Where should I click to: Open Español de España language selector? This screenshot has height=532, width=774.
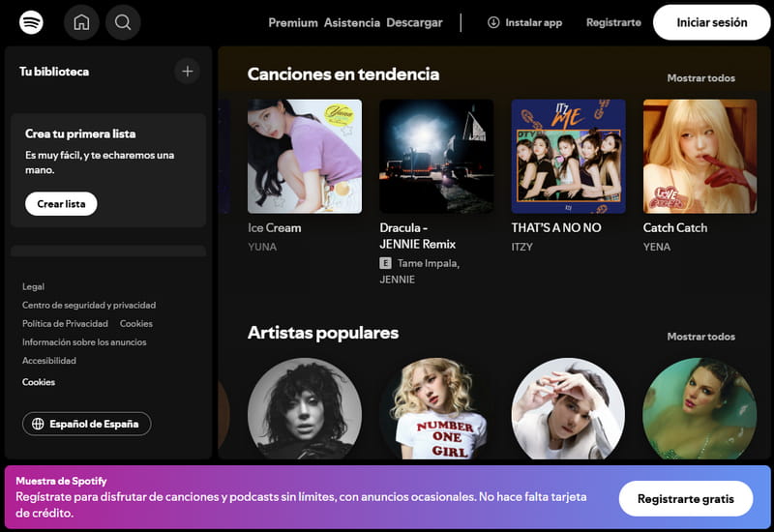[86, 424]
